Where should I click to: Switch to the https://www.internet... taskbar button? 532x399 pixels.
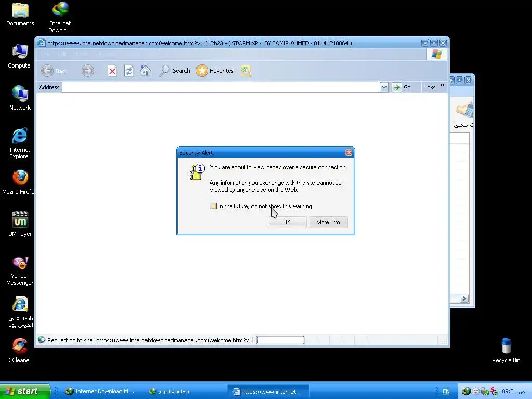click(268, 391)
